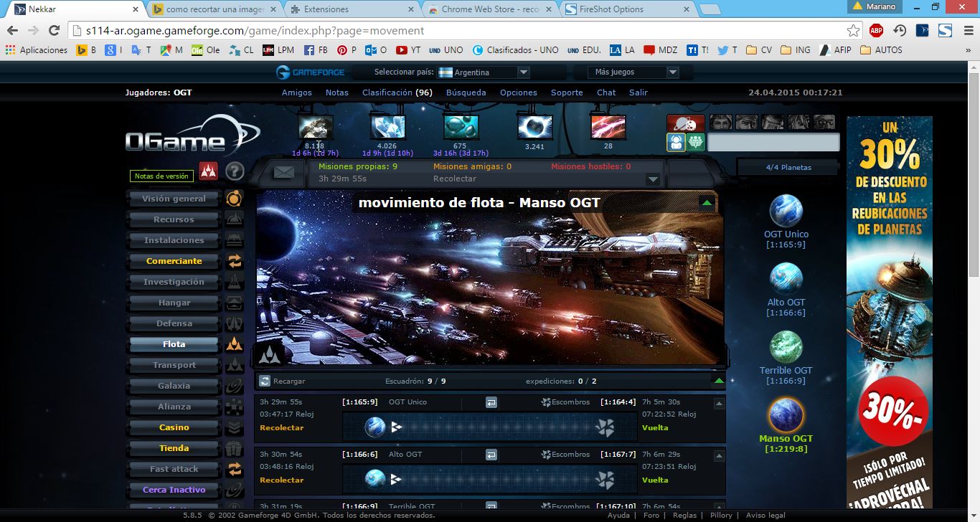Click the grey field beside the alliance icon
980x522 pixels.
point(773,142)
